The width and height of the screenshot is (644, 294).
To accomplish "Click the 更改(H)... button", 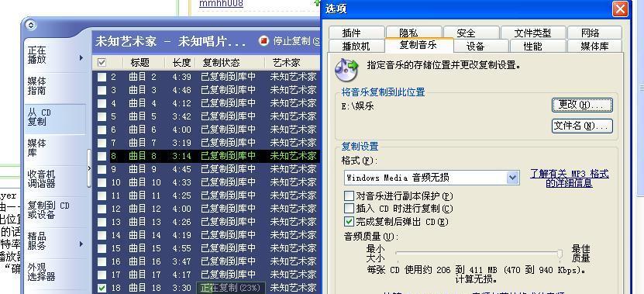I will coord(582,105).
